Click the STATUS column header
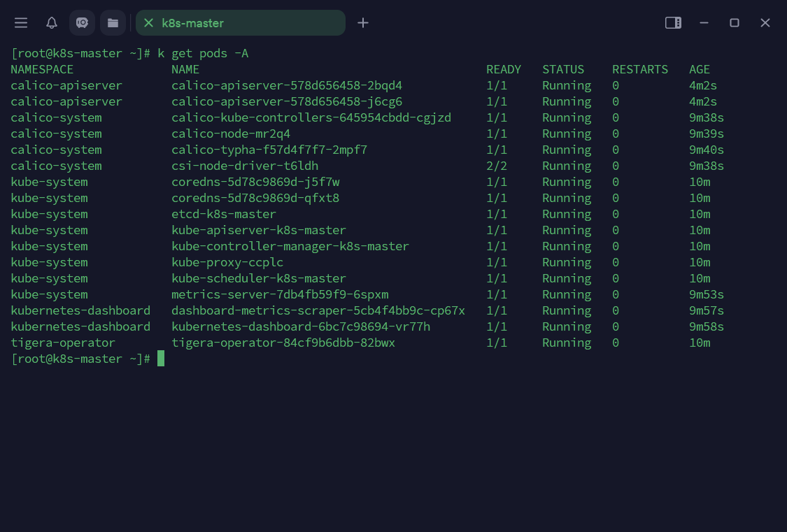 (x=563, y=69)
